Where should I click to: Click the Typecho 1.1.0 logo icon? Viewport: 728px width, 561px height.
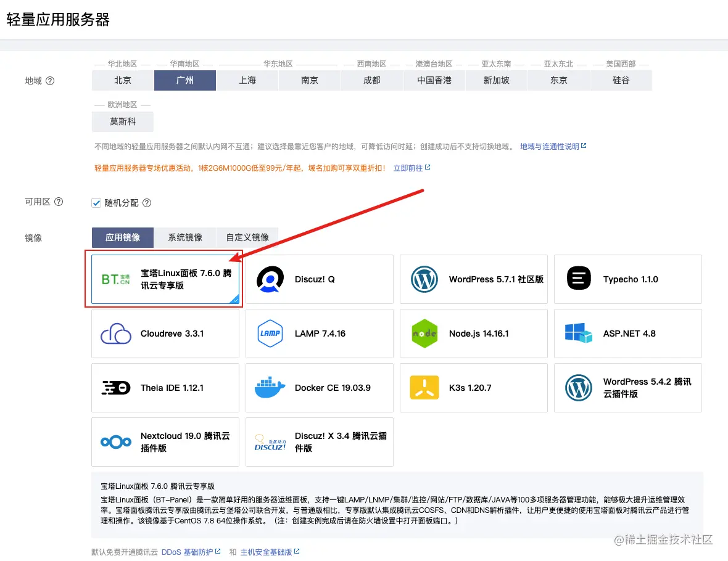(x=579, y=278)
